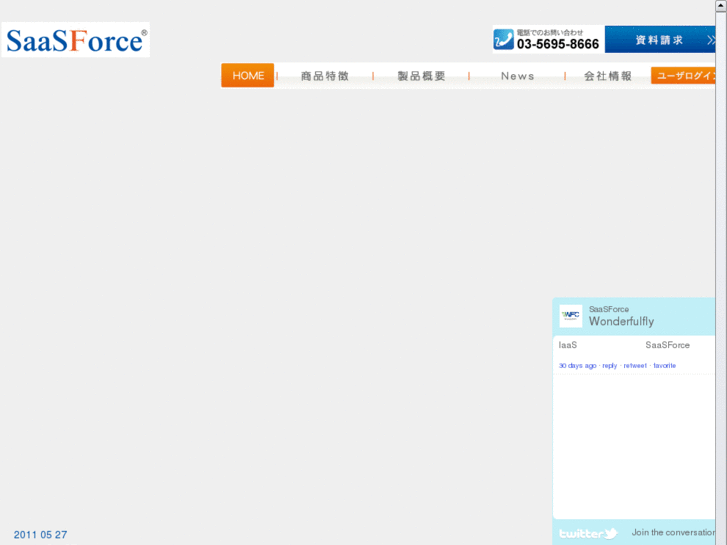Open the 商品特徴 menu item
The image size is (727, 545).
pyautogui.click(x=325, y=76)
